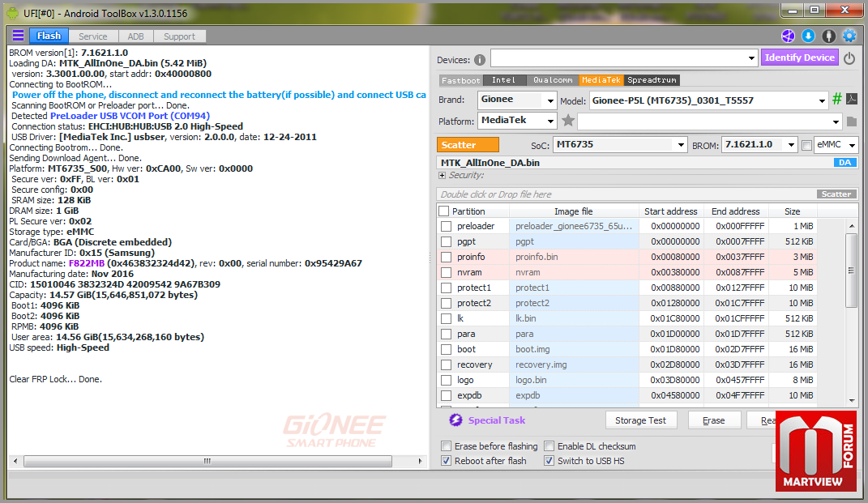Open the purple hamburger menu
This screenshot has width=868, height=503.
tap(18, 36)
